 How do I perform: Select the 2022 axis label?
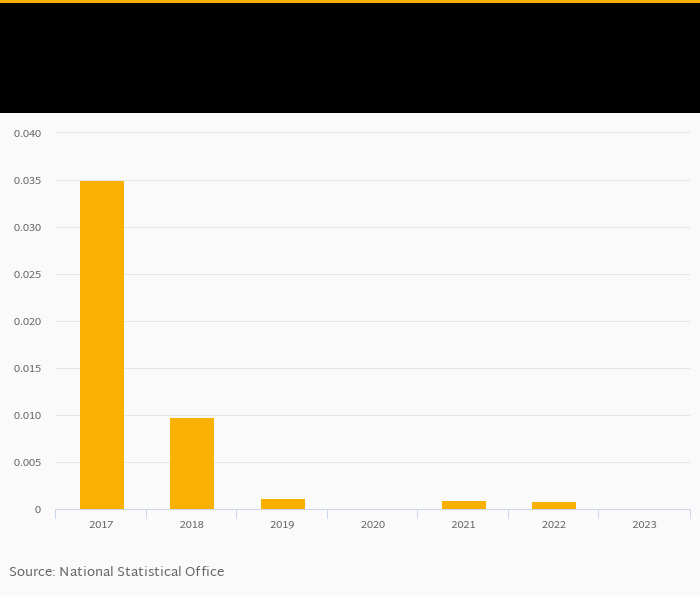[x=554, y=525]
